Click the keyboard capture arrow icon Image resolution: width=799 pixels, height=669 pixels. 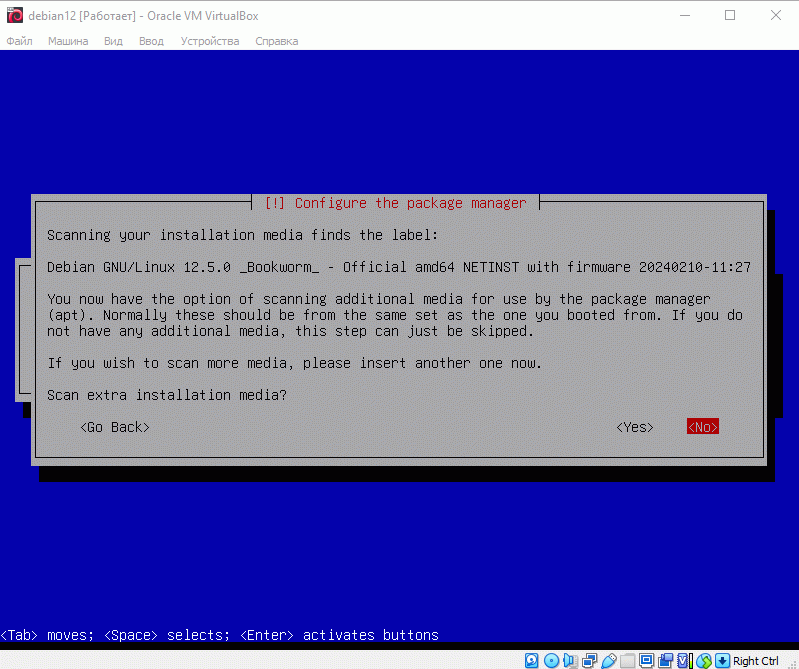coord(723,661)
